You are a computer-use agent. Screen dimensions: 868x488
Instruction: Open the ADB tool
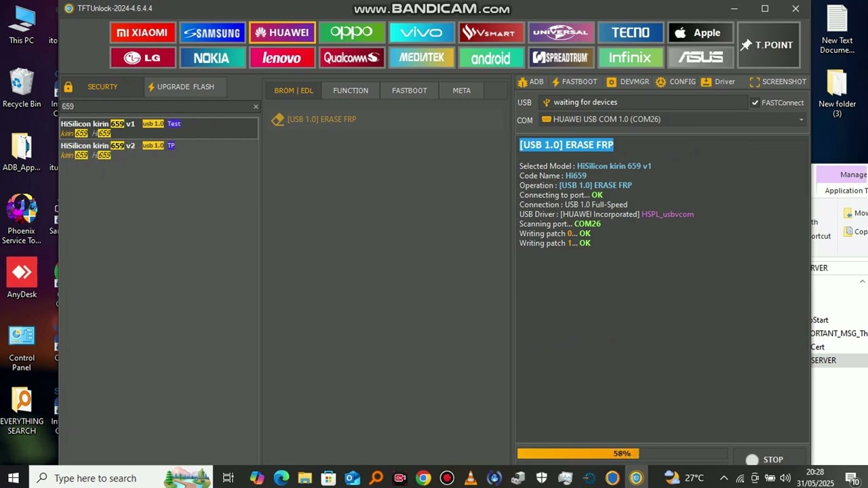(x=530, y=82)
